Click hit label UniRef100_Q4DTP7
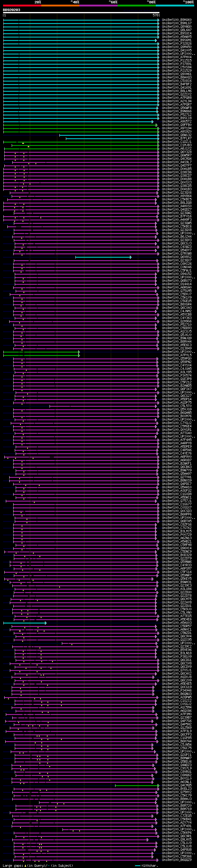The image size is (197, 868). click(177, 165)
